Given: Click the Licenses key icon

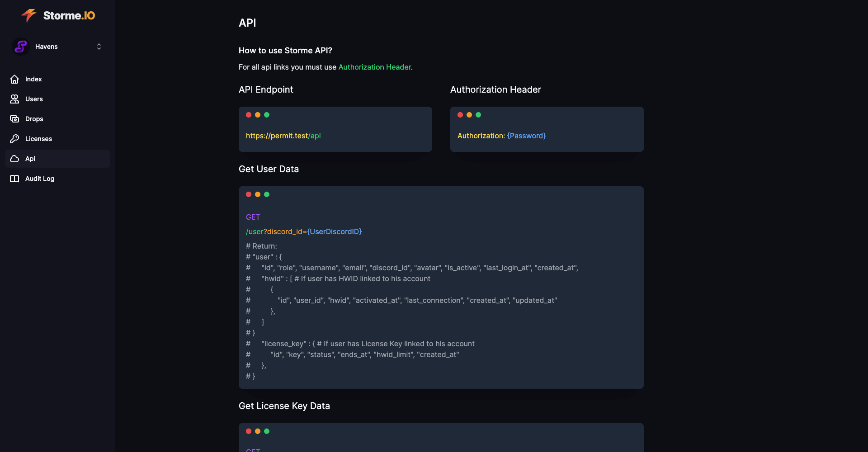Looking at the screenshot, I should tap(14, 139).
